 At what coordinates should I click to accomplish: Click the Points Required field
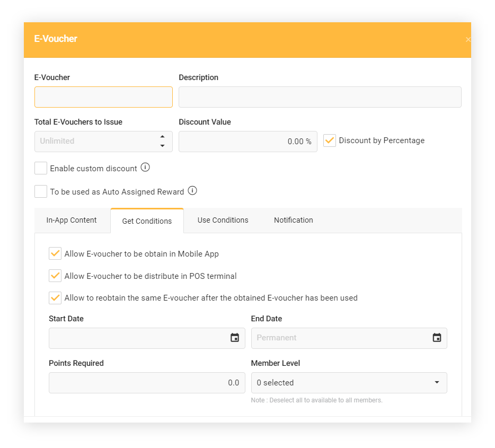(x=147, y=383)
